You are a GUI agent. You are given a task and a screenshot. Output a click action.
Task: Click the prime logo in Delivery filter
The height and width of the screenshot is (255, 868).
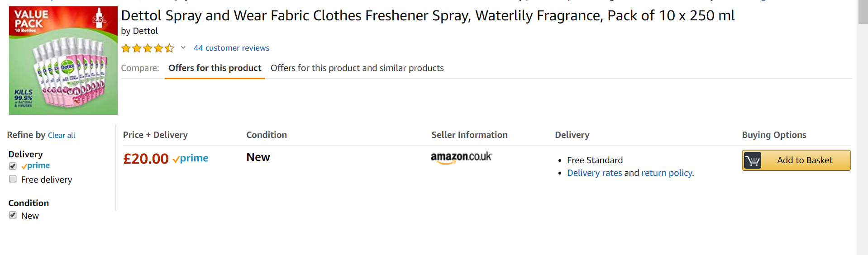click(x=36, y=166)
